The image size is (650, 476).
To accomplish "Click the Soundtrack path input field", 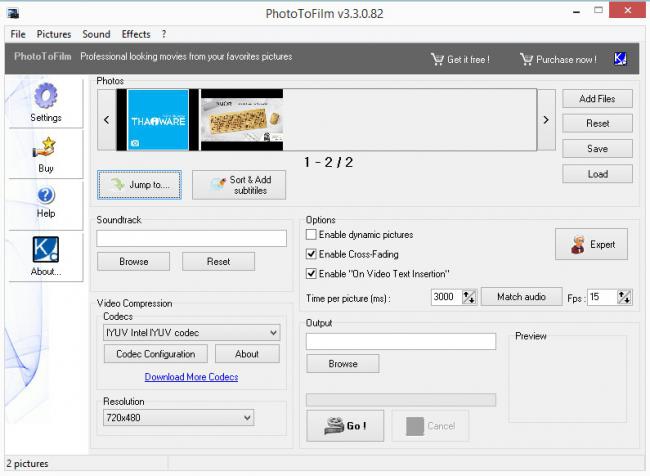I will (192, 238).
